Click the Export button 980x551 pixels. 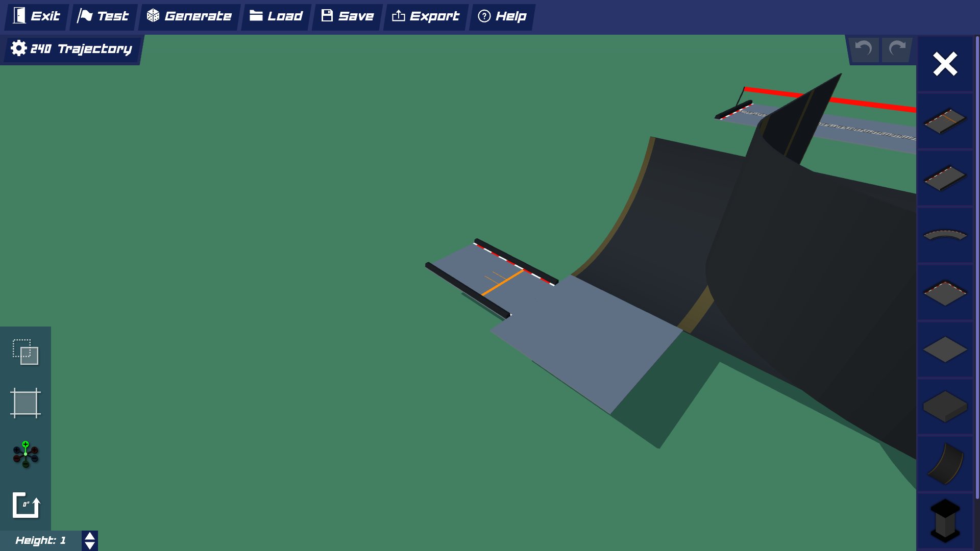click(x=426, y=16)
